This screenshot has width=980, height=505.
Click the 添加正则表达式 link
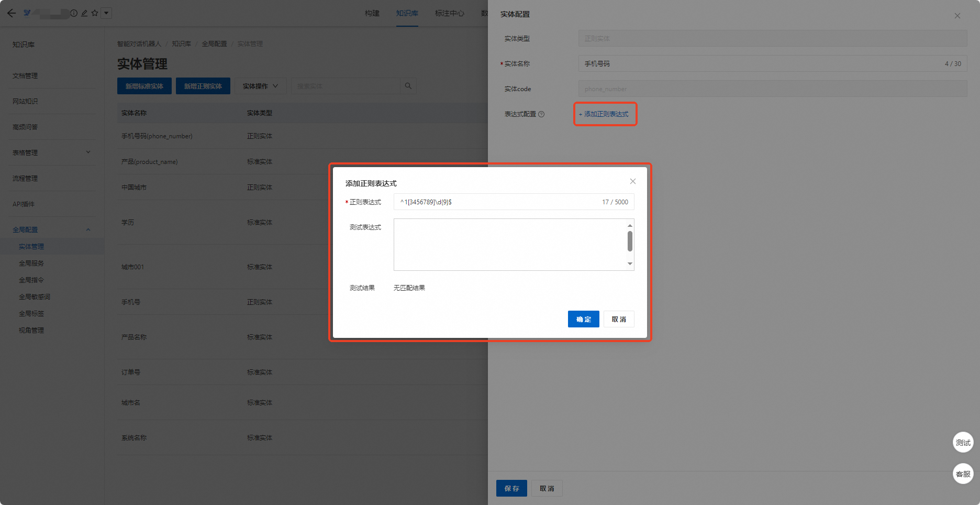(604, 114)
